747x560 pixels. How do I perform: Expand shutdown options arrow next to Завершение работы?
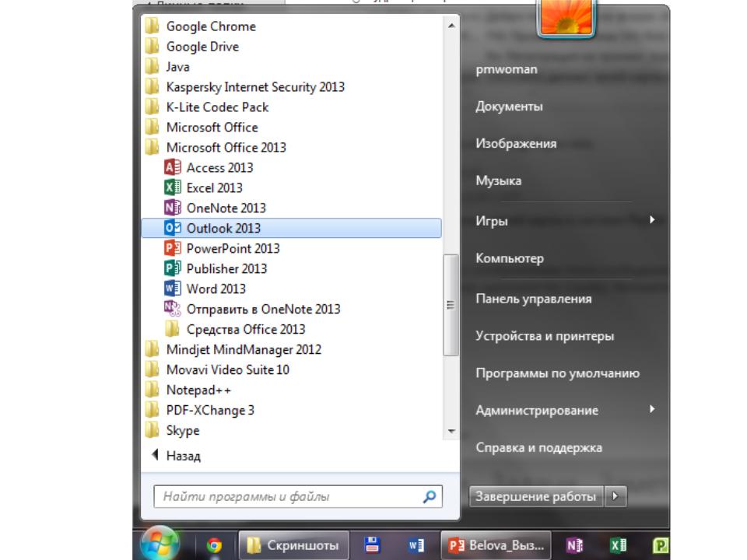(615, 496)
